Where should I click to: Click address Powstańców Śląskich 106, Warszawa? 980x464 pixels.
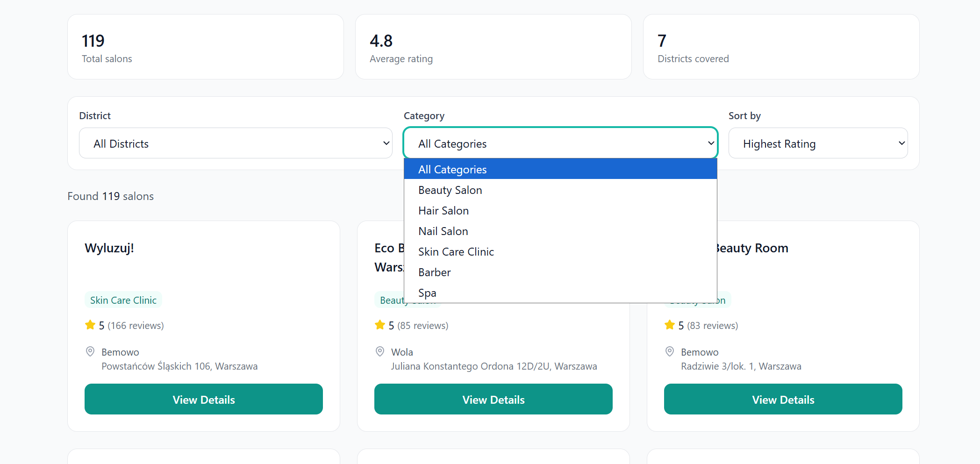179,366
